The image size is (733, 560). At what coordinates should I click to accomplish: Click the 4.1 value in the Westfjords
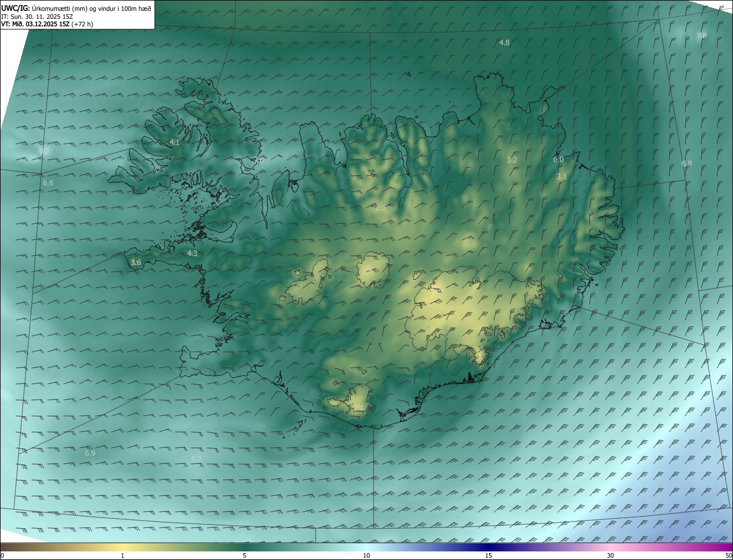[175, 142]
